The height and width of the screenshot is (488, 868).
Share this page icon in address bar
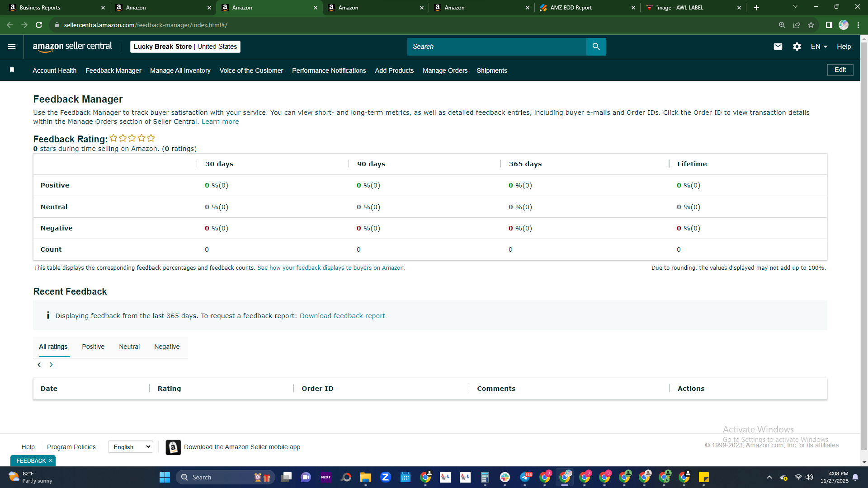click(x=797, y=25)
